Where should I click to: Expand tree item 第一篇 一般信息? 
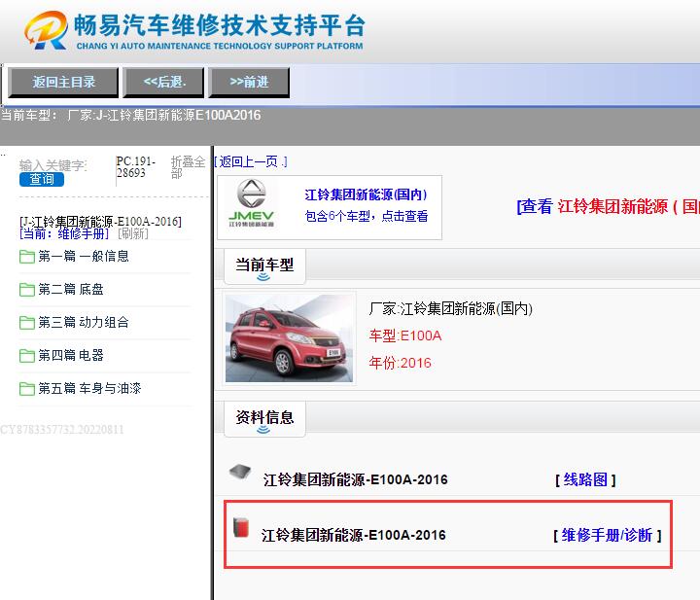(x=84, y=257)
